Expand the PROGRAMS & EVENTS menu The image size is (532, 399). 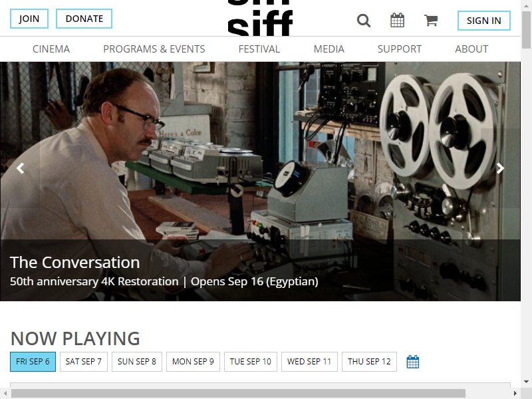tap(154, 49)
